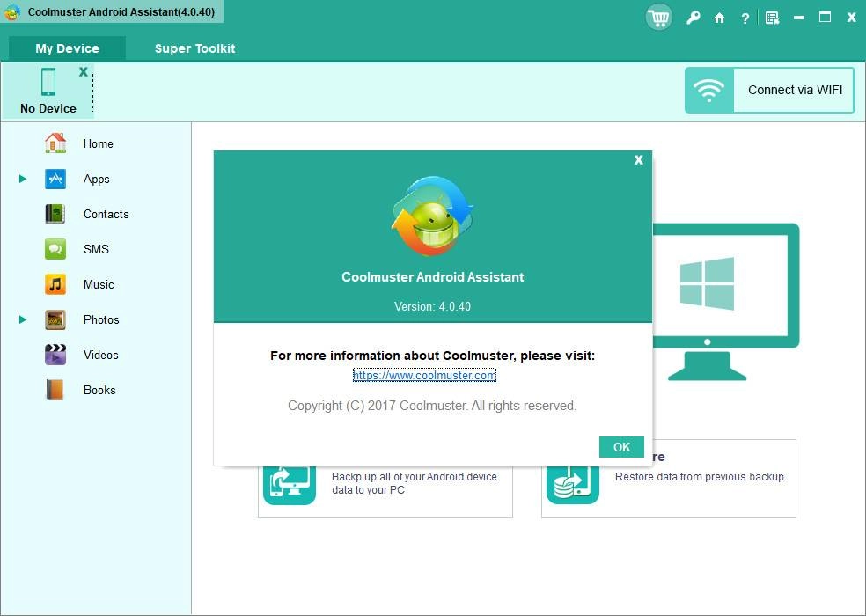Click the Copyright 2017 Coolmuster text
Image resolution: width=866 pixels, height=616 pixels.
432,406
